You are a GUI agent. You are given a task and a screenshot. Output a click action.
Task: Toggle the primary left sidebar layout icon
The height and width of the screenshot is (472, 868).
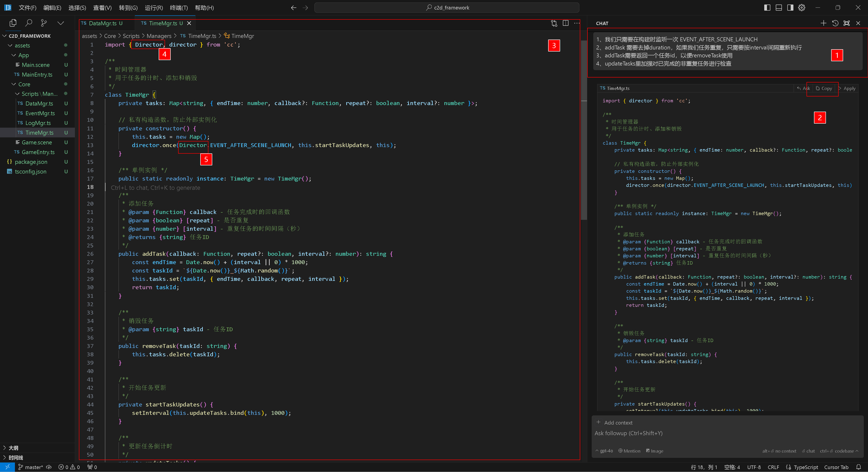point(767,7)
